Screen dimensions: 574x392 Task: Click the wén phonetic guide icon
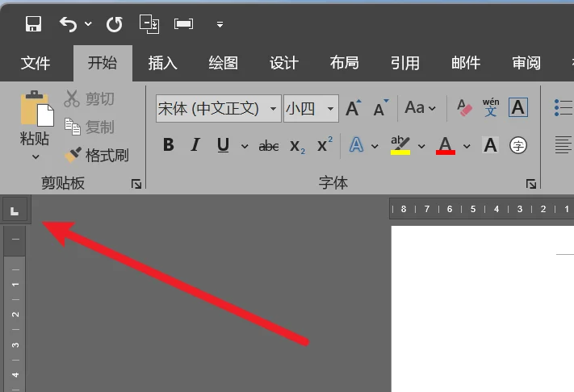491,107
